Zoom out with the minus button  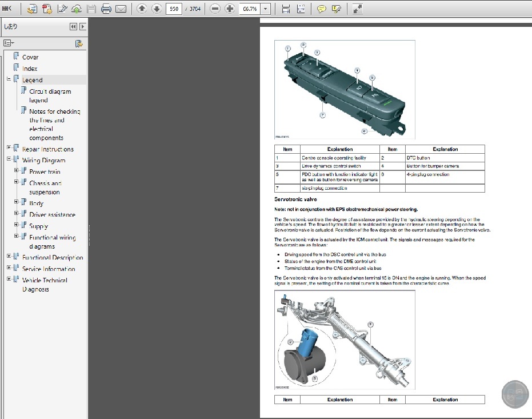[x=215, y=9]
